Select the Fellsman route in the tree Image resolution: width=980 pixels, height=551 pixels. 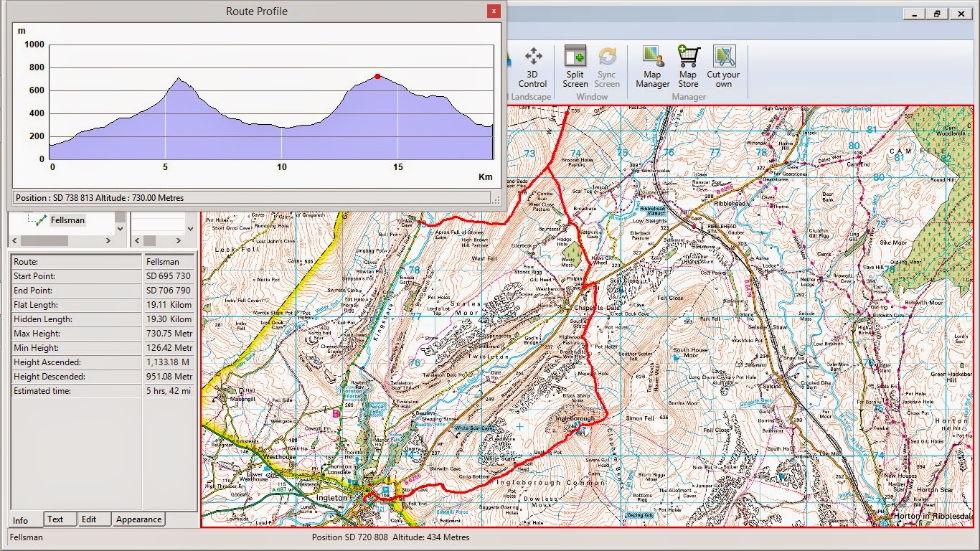click(67, 220)
